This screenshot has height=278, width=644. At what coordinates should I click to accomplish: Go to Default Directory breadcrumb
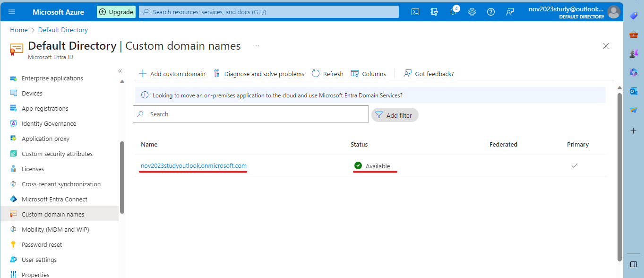coord(63,30)
